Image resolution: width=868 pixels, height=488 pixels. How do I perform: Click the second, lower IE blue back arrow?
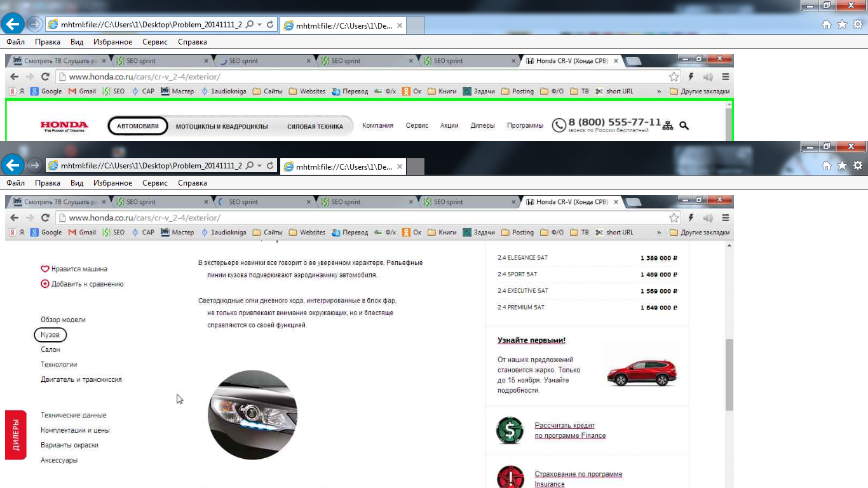[x=13, y=165]
